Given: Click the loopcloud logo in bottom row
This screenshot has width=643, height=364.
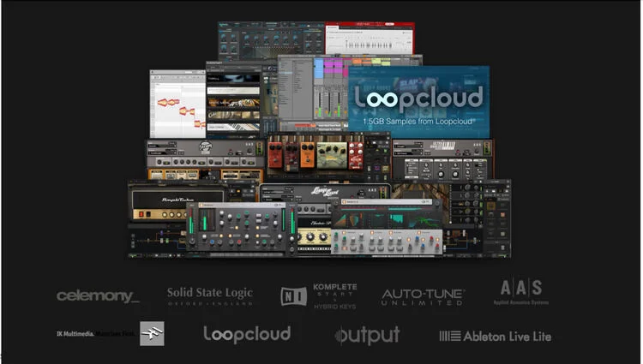Looking at the screenshot, I should tap(247, 335).
